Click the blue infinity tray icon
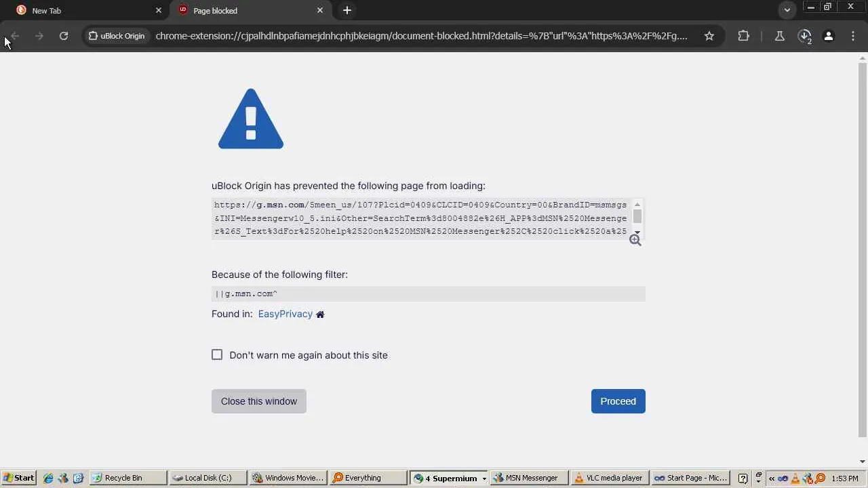Screen dimensions: 868x488 pyautogui.click(x=783, y=478)
